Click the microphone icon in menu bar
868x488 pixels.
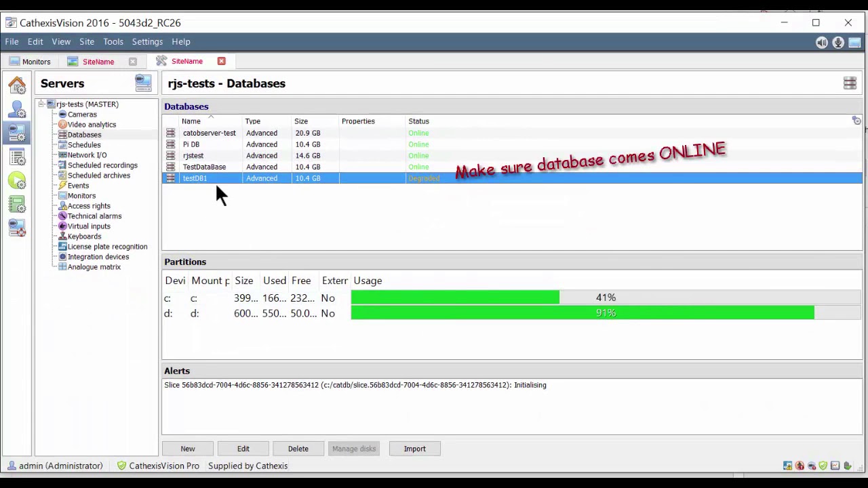pos(838,42)
